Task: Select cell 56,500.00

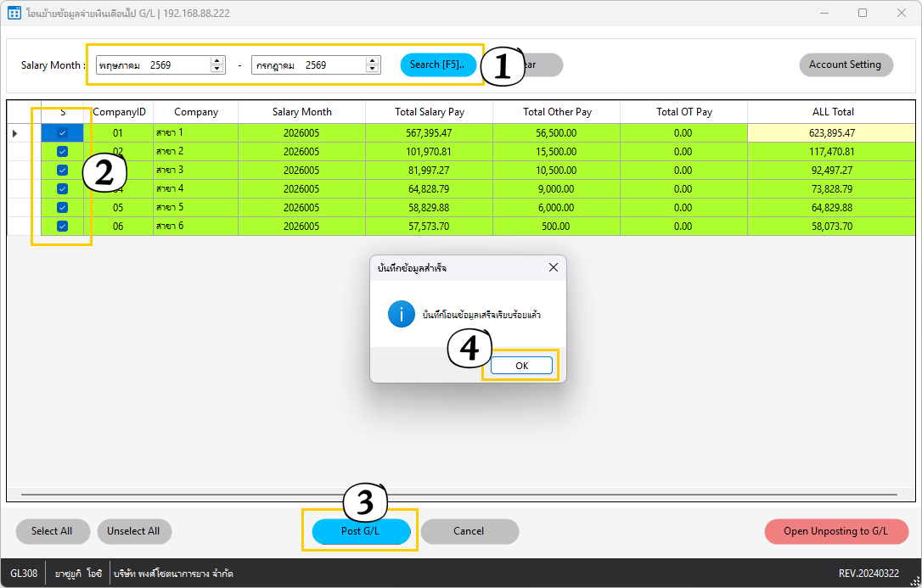Action: (x=557, y=132)
